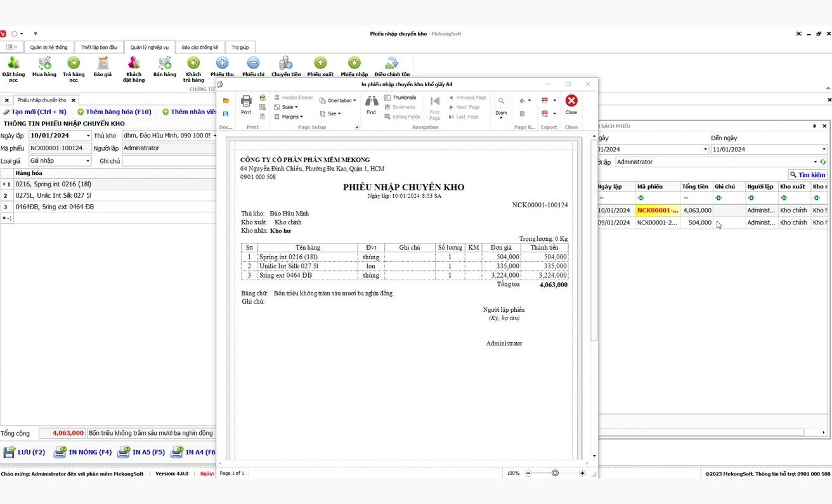Open Báo giá from the ribbon
This screenshot has height=504, width=832.
pos(102,63)
